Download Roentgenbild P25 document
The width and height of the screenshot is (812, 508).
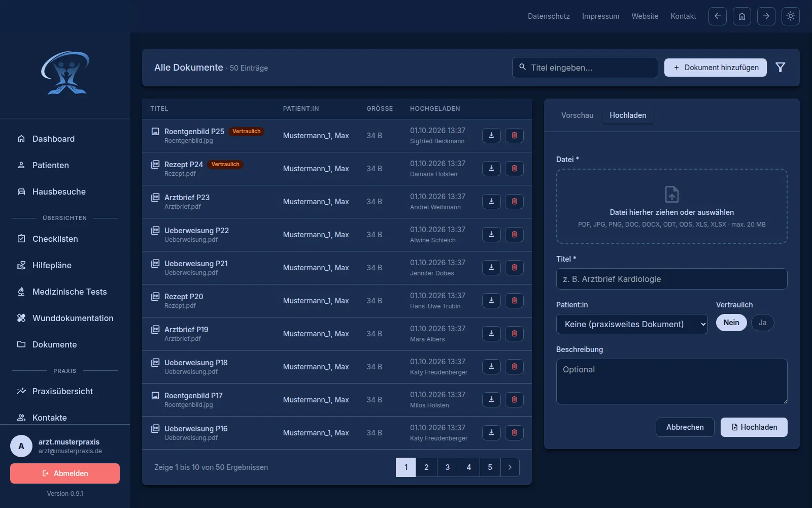click(x=491, y=136)
